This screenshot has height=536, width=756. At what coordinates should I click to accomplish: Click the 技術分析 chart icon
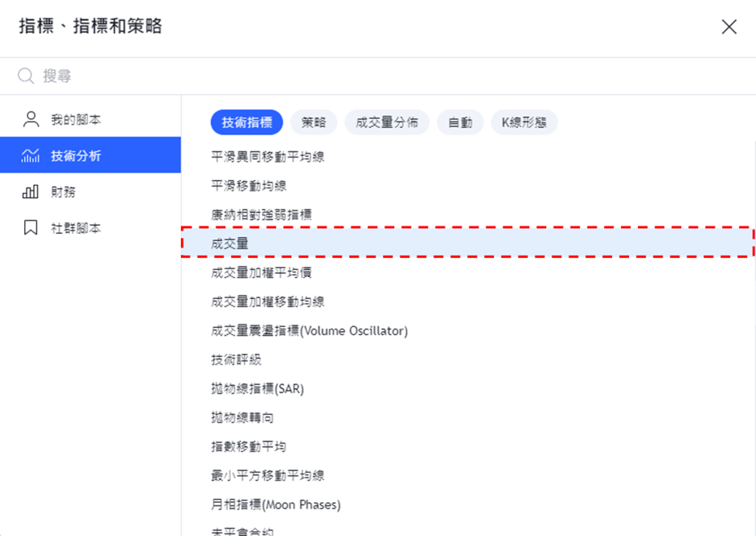click(x=31, y=156)
